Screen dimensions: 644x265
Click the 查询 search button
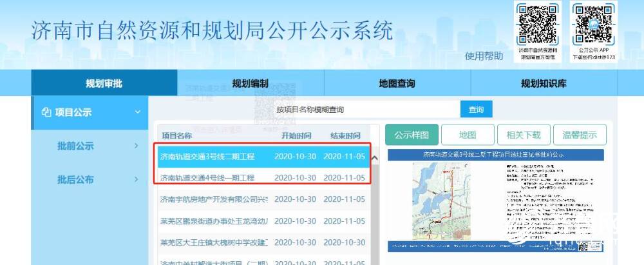(x=476, y=110)
